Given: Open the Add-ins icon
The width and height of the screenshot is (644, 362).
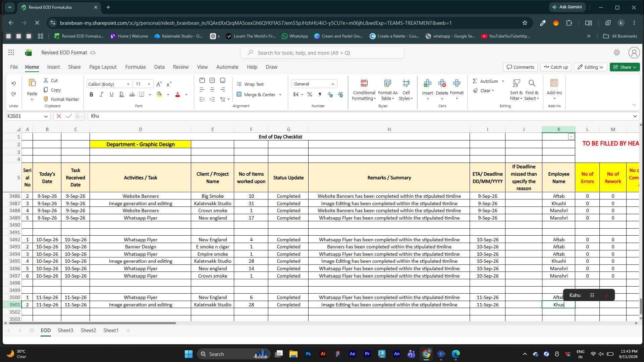Looking at the screenshot, I should tap(554, 83).
